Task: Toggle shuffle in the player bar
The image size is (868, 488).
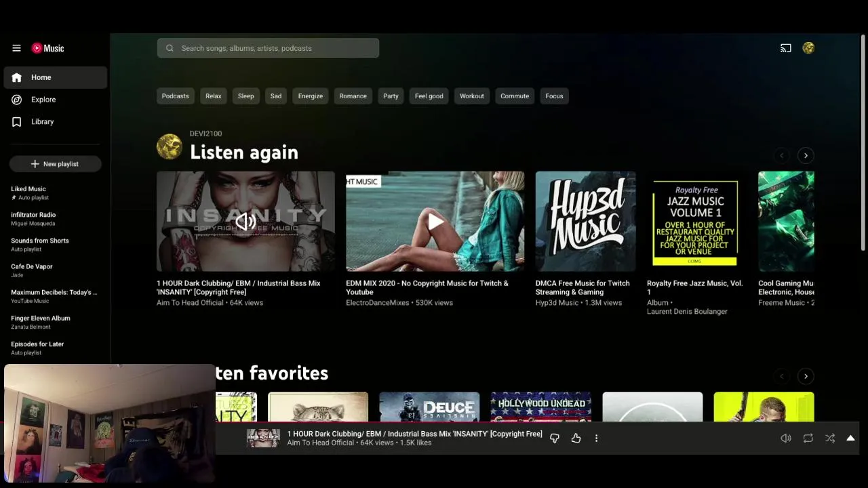Action: 830,439
